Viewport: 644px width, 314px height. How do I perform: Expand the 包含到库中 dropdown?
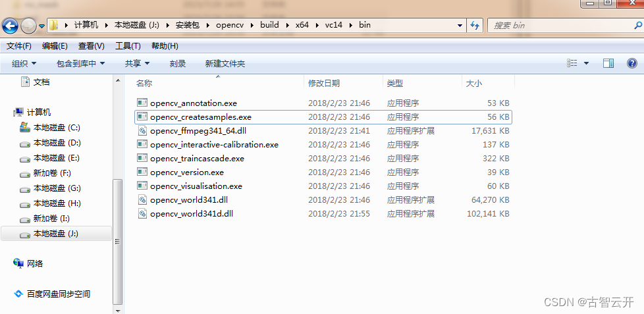[80, 64]
